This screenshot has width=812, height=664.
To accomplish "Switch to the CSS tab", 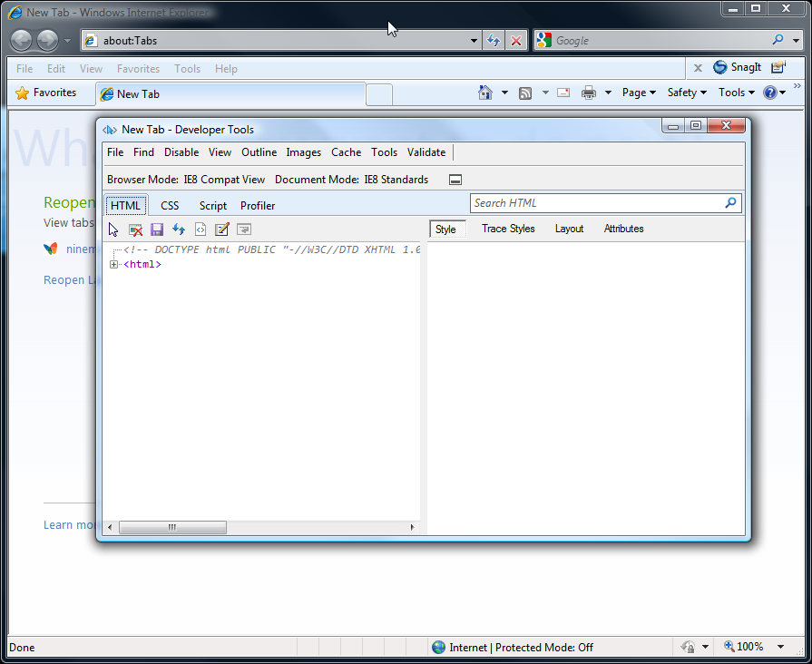I will pos(170,206).
